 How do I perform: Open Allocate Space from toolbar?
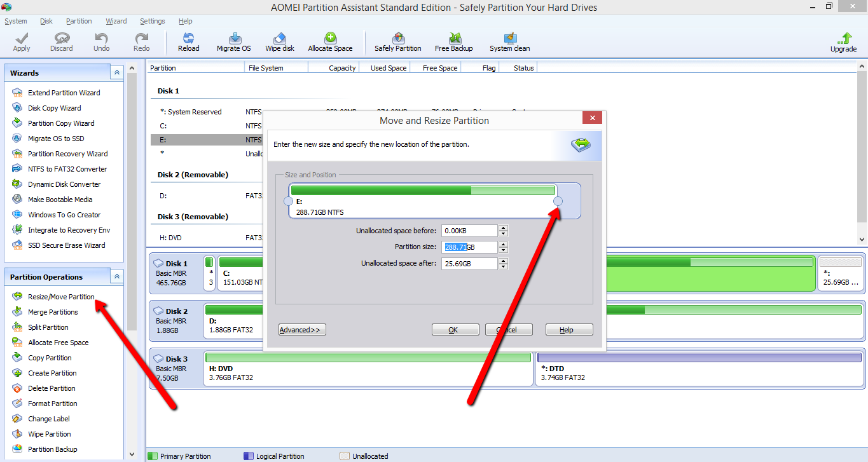[x=330, y=43]
